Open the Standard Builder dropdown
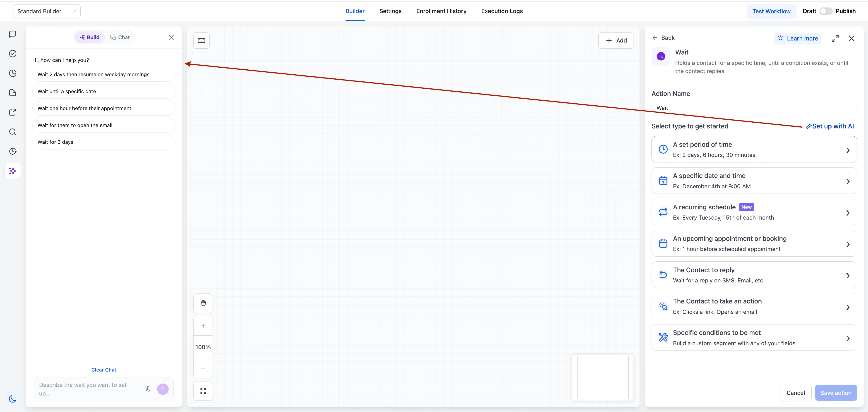The image size is (868, 412). coord(46,11)
